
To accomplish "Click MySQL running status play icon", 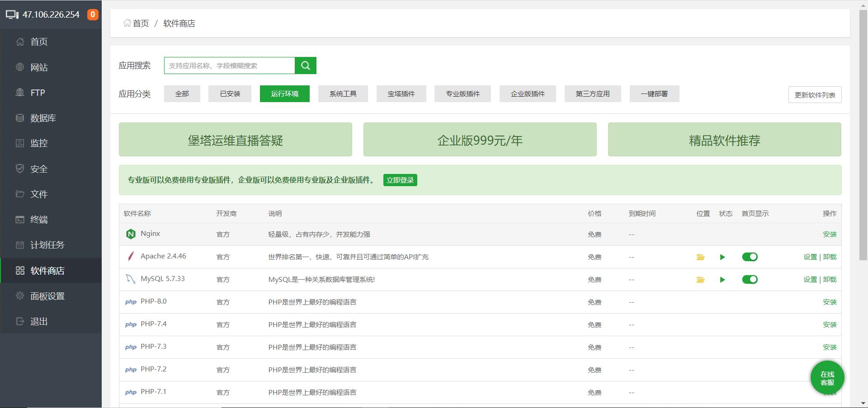I will click(722, 280).
